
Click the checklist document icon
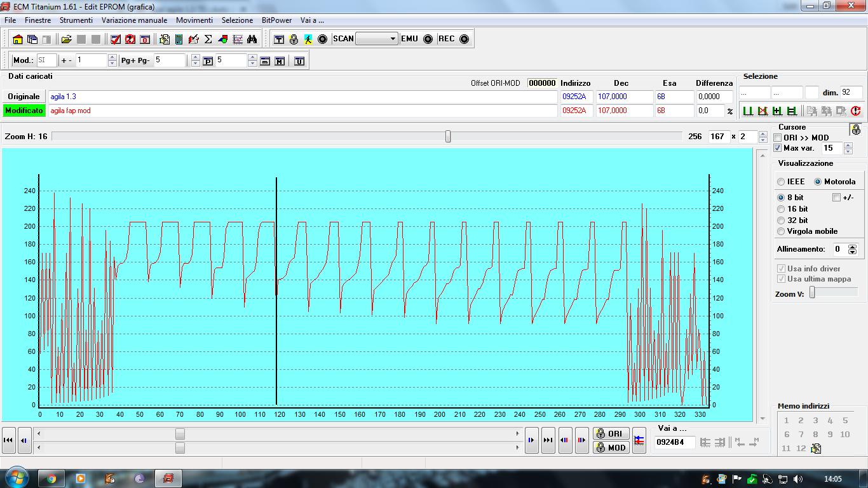click(165, 39)
